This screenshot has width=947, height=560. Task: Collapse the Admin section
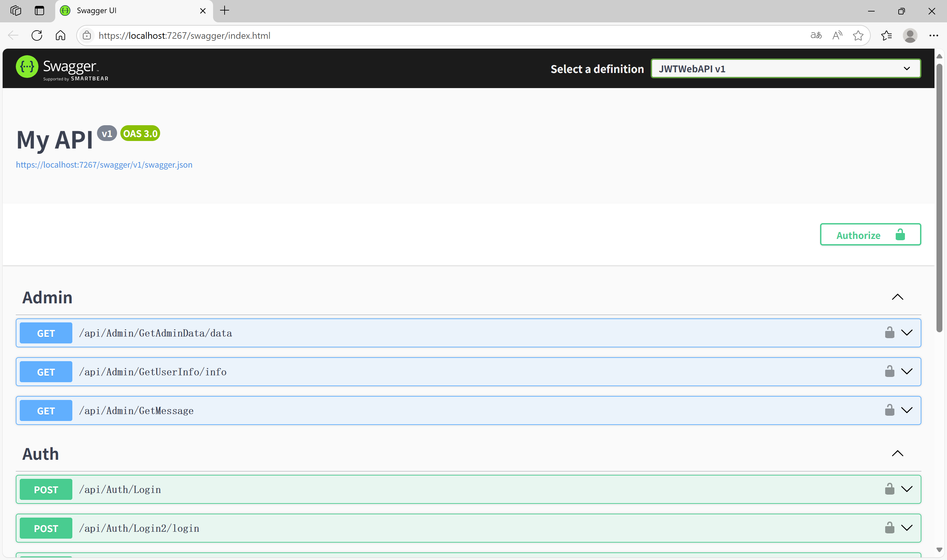tap(897, 297)
